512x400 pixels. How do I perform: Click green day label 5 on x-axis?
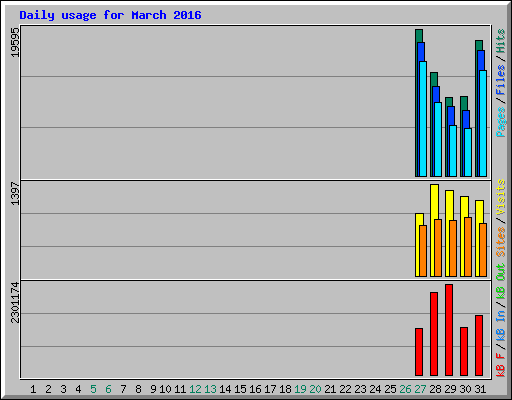pyautogui.click(x=93, y=389)
